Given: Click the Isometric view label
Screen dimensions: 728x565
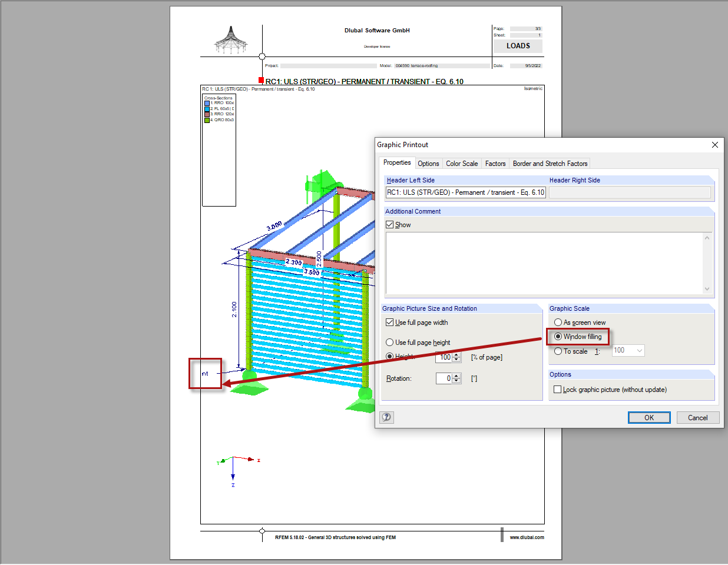Looking at the screenshot, I should click(x=533, y=89).
